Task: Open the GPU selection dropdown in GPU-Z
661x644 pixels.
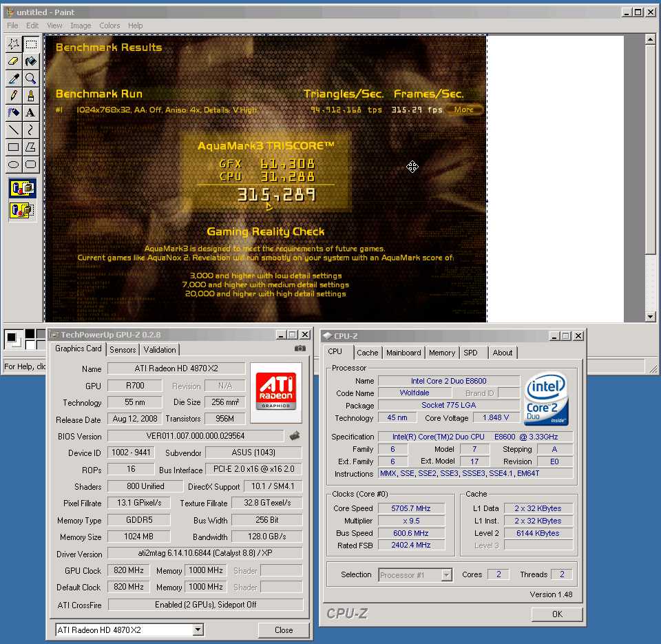Action: click(x=198, y=630)
